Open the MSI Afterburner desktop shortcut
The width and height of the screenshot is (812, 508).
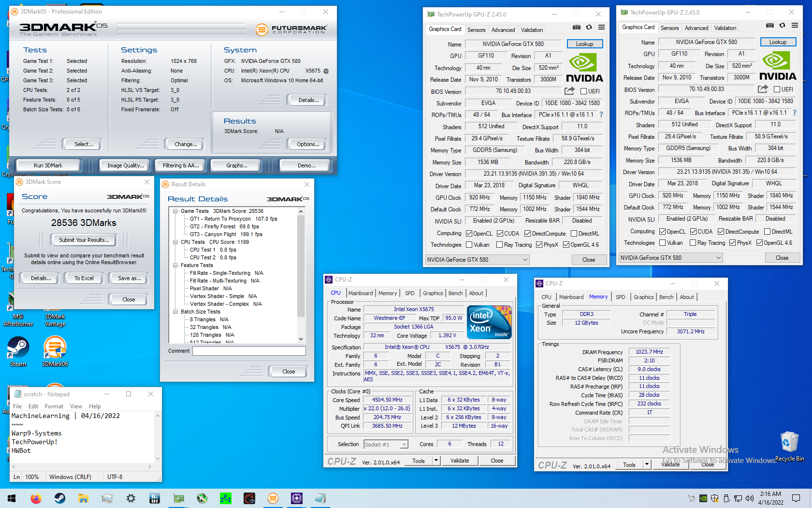coord(18,310)
